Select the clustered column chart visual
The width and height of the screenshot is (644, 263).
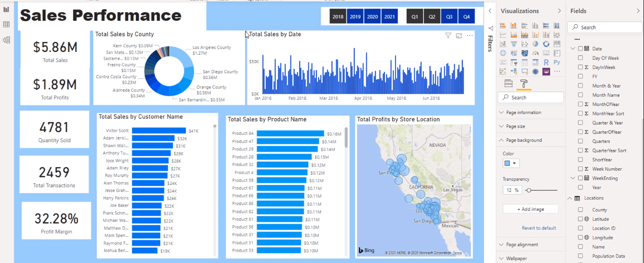click(x=535, y=25)
